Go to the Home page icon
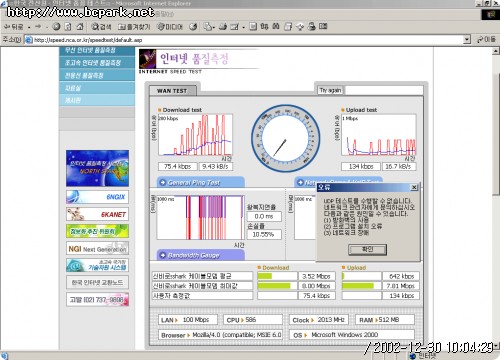Image resolution: width=500 pixels, height=360 pixels. click(80, 27)
